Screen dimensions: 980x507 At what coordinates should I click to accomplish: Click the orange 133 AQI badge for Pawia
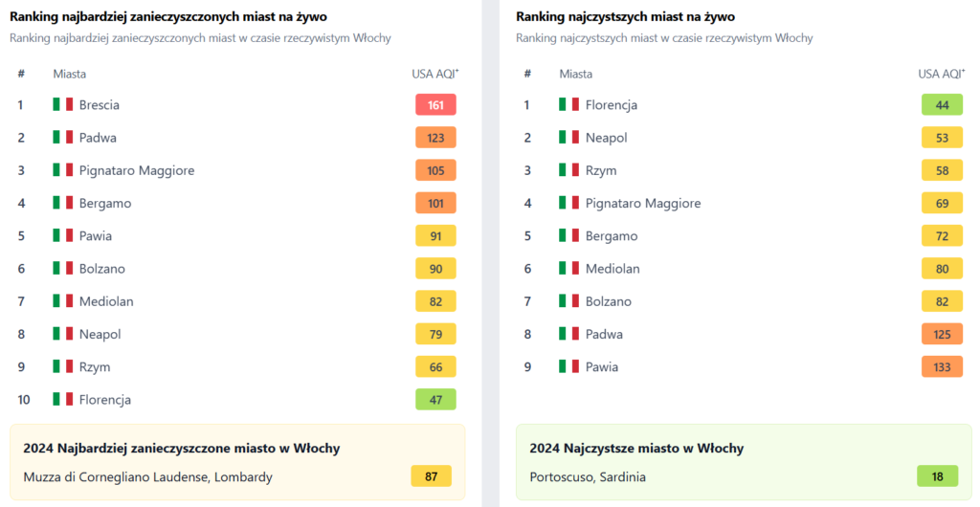[x=942, y=366]
